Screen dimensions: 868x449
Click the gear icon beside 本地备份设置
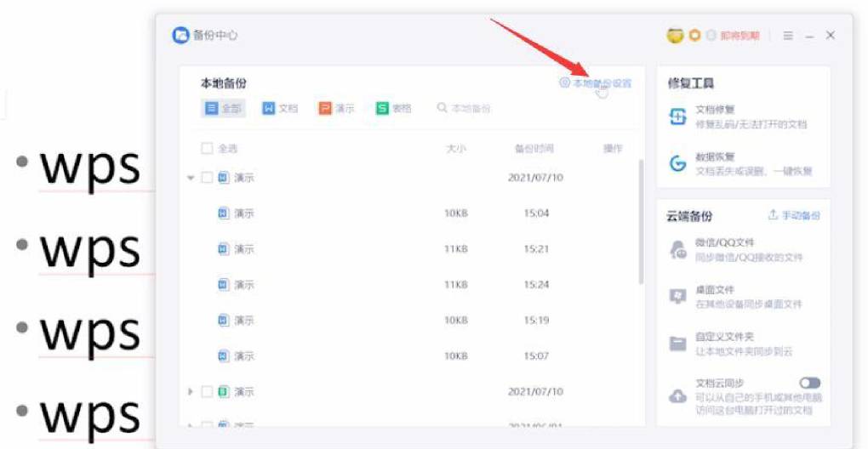click(x=564, y=83)
